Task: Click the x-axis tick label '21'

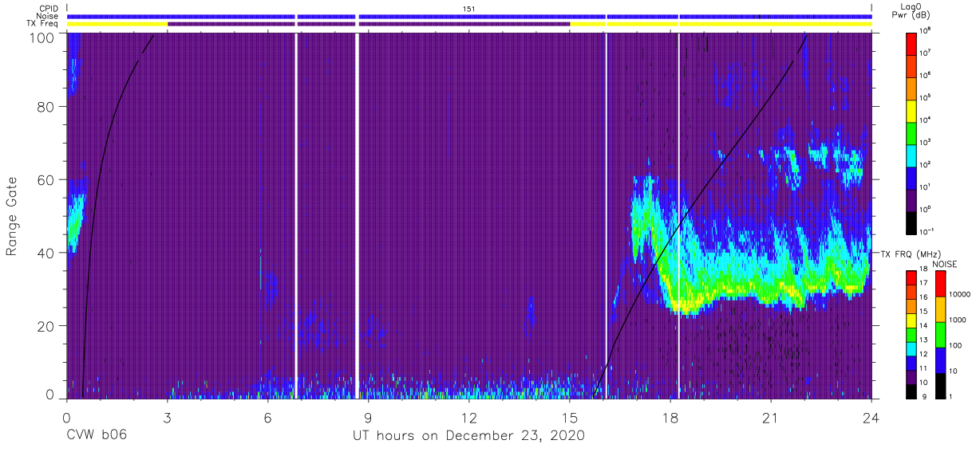Action: click(x=771, y=417)
